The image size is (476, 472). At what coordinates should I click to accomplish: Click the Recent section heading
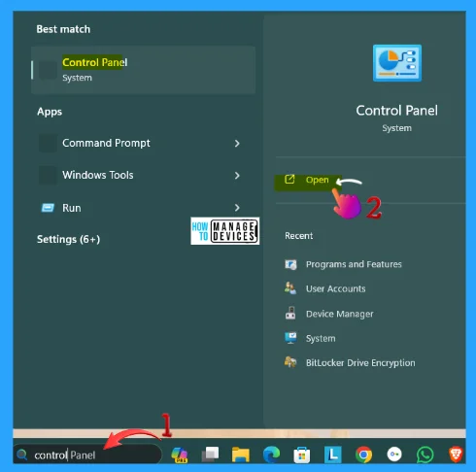click(298, 236)
